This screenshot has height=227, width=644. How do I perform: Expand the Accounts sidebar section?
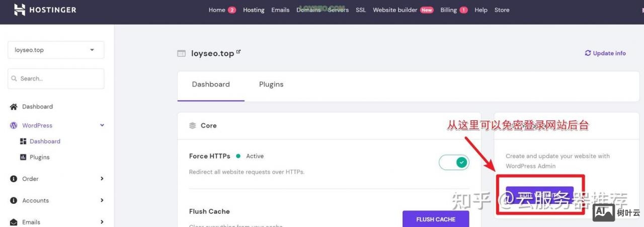point(102,200)
